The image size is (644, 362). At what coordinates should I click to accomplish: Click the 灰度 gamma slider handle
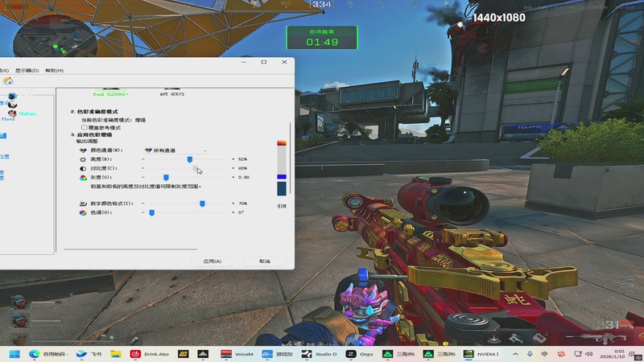tap(166, 177)
